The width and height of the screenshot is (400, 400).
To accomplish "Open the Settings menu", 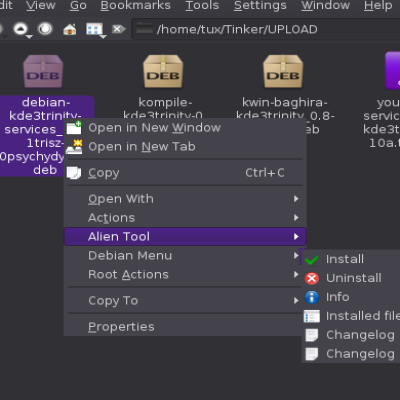I will coord(260,5).
